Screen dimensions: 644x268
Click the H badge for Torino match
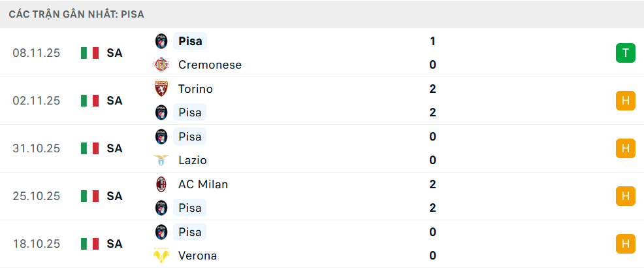625,101
